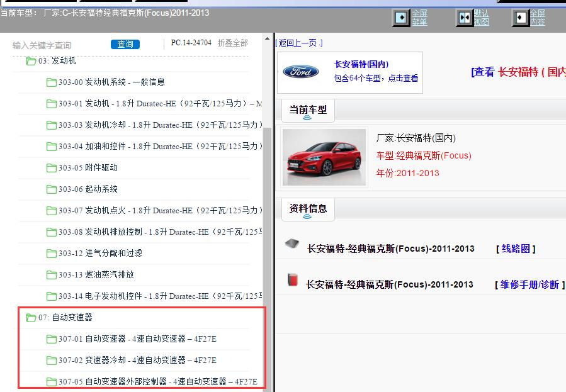Open folder icon of 307-02 变速器冷却
Viewport: 566px width, 392px height.
(51, 361)
